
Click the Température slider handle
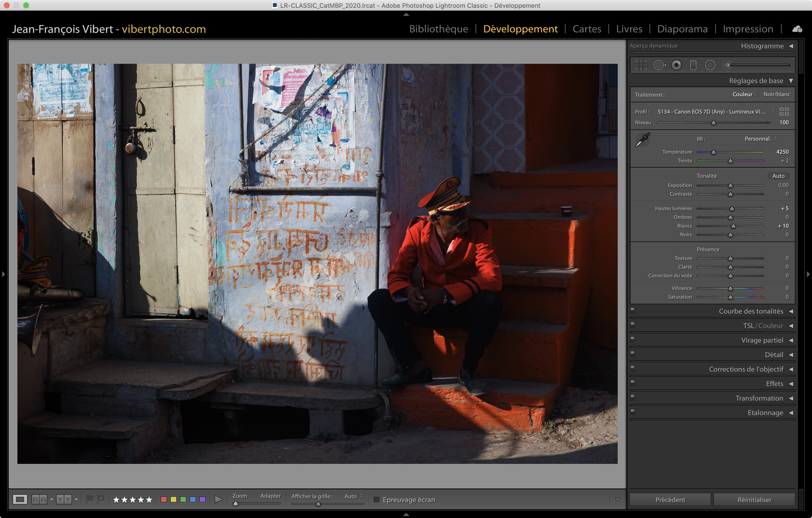[714, 152]
